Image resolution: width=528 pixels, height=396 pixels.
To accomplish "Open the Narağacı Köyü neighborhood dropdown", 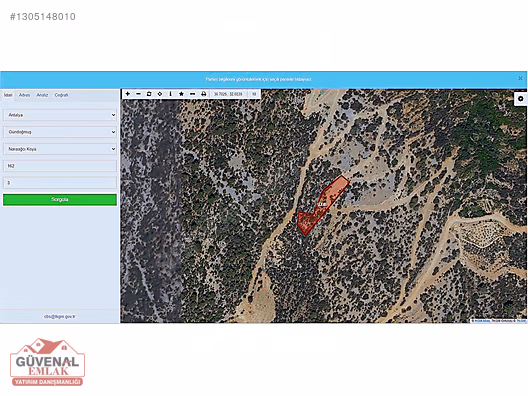I will click(60, 149).
